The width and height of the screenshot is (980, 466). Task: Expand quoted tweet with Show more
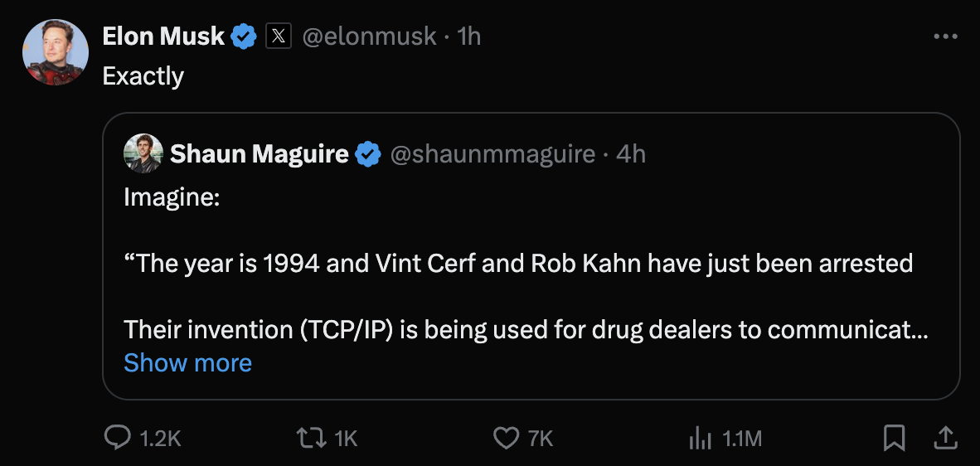[187, 363]
